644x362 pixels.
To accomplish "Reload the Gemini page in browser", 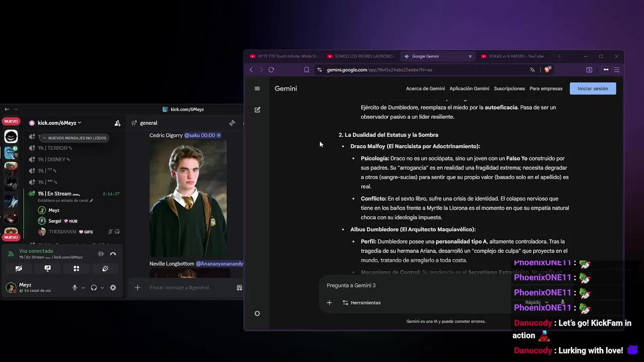I will [x=271, y=70].
